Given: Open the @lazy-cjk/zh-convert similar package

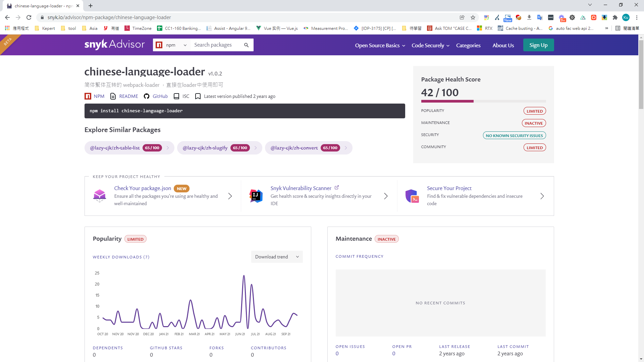Looking at the screenshot, I should tap(294, 148).
